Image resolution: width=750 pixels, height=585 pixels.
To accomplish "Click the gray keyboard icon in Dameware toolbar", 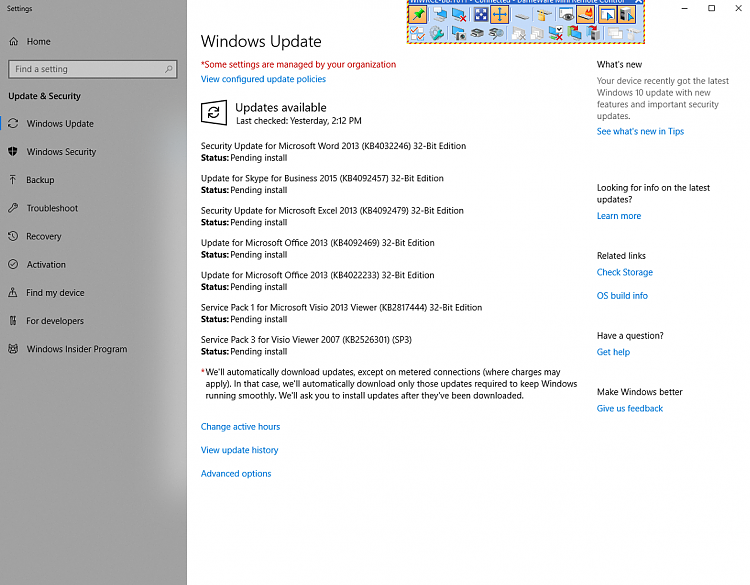I will (x=522, y=16).
